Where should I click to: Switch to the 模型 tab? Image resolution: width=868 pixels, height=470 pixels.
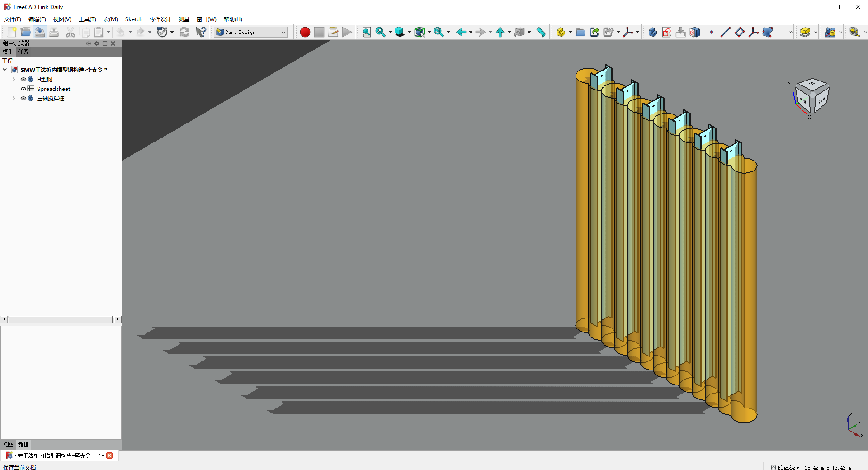coord(8,52)
